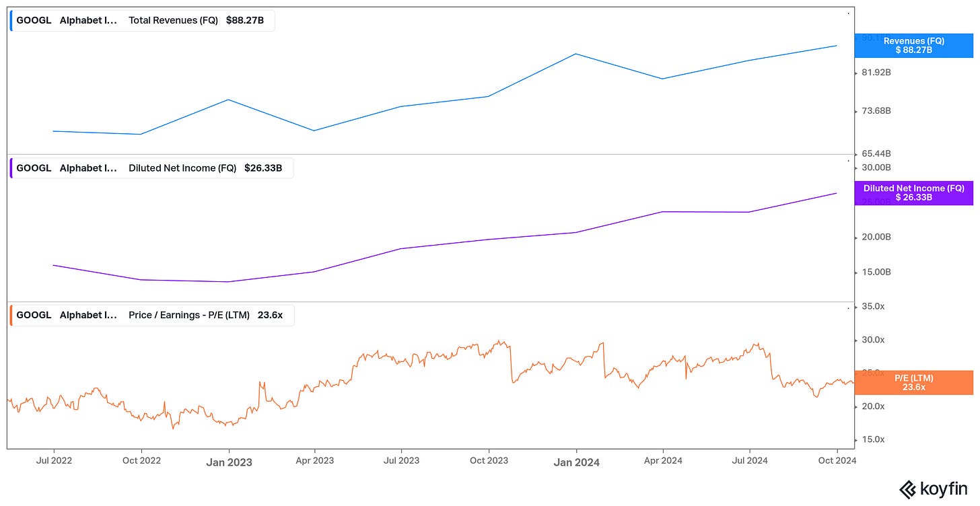Select the orange color bar of P/E legend
Screen dimensions: 980x506
[x=11, y=315]
